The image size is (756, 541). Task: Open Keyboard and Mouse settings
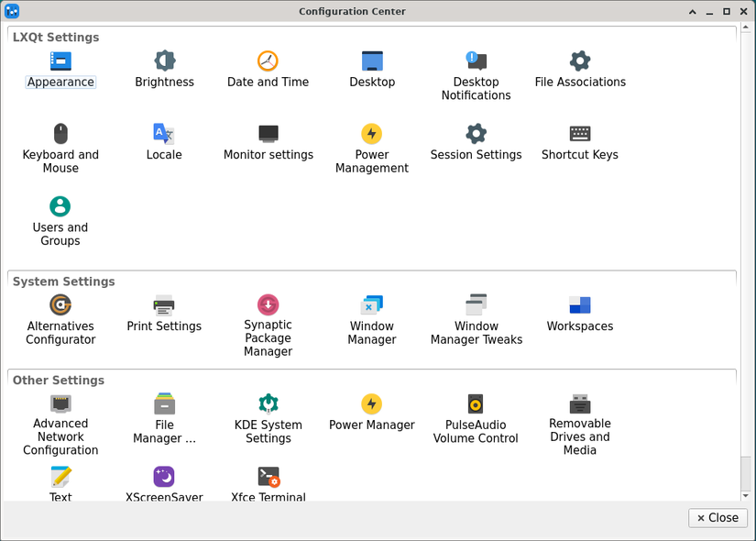[x=60, y=135]
